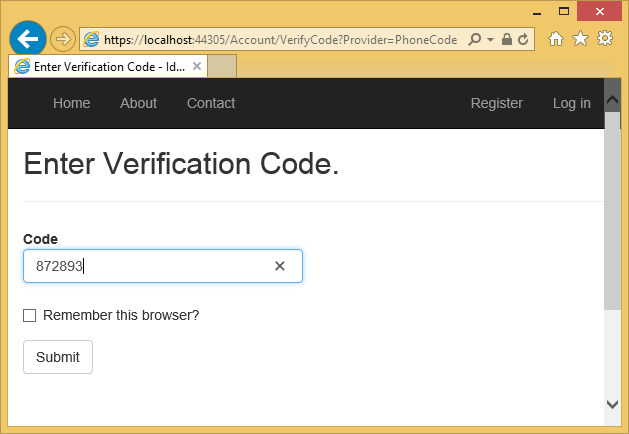This screenshot has width=629, height=434.
Task: Expand the address bar autocomplete dropdown arrow
Action: click(x=490, y=39)
